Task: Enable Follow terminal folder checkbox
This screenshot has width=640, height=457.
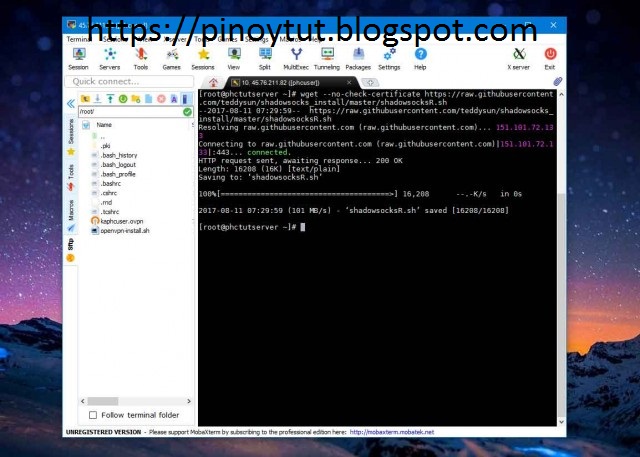Action: click(93, 415)
